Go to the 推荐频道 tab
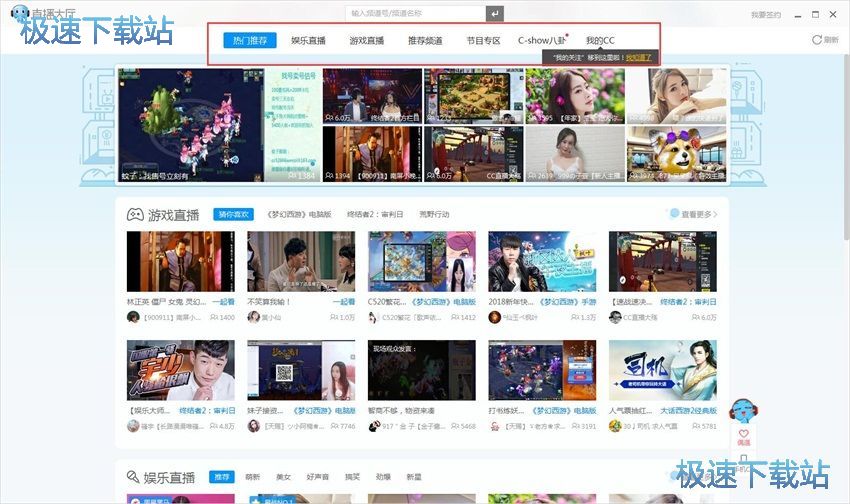This screenshot has width=850, height=504. point(425,40)
